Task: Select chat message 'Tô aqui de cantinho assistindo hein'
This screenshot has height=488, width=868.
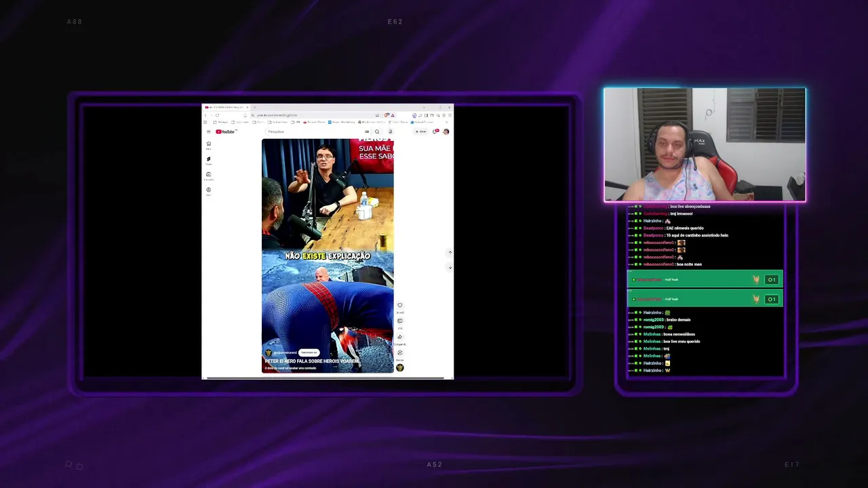Action: pyautogui.click(x=697, y=236)
